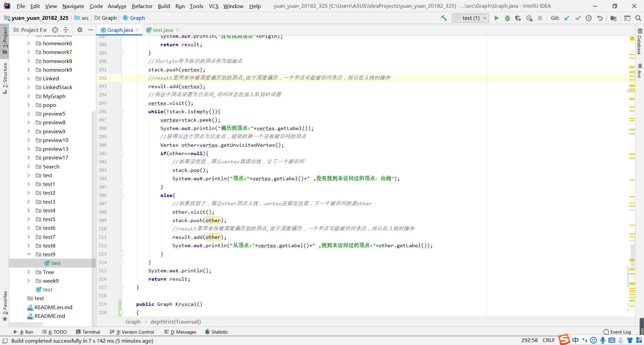Hide the Project panel with minus icon
644x345 pixels.
pyautogui.click(x=90, y=30)
